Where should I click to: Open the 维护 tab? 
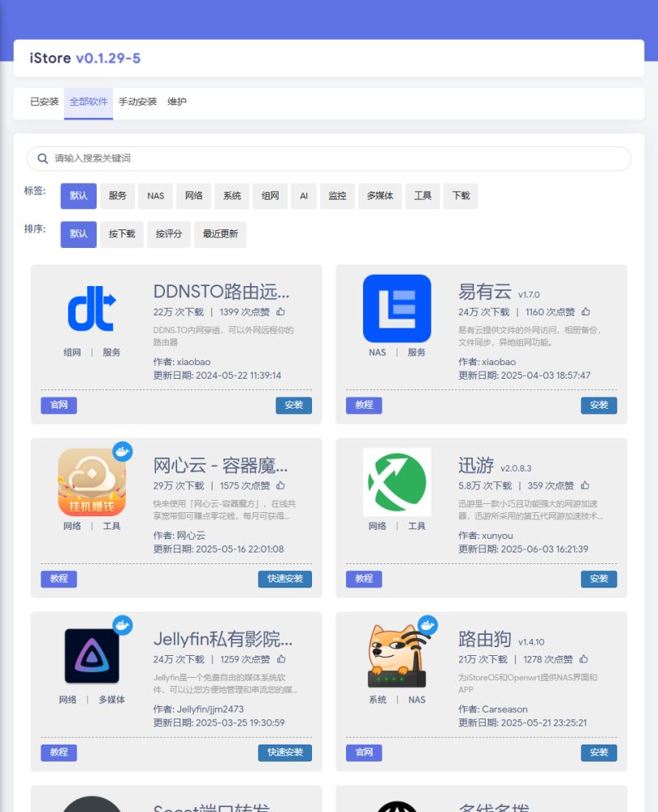176,102
